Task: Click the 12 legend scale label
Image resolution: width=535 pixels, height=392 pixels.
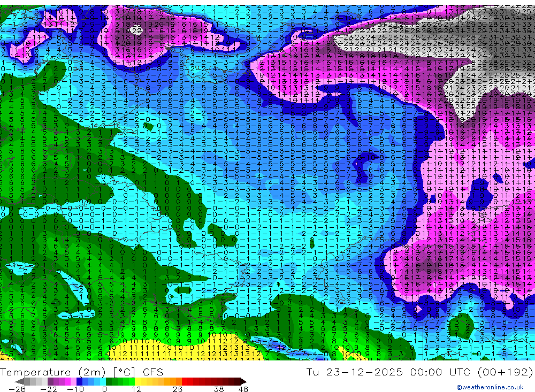Action: (136, 389)
